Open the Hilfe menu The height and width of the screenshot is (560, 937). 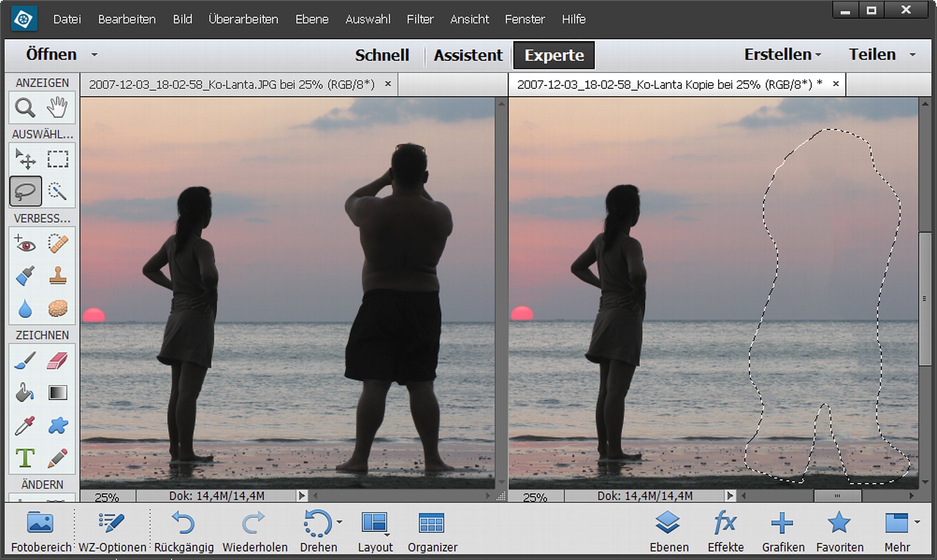tap(573, 19)
